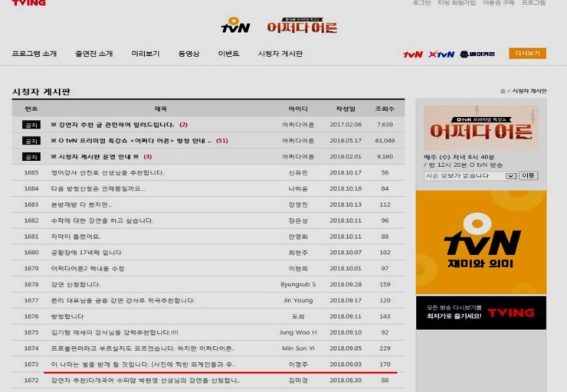Select the 동영상 menu item

[x=188, y=54]
